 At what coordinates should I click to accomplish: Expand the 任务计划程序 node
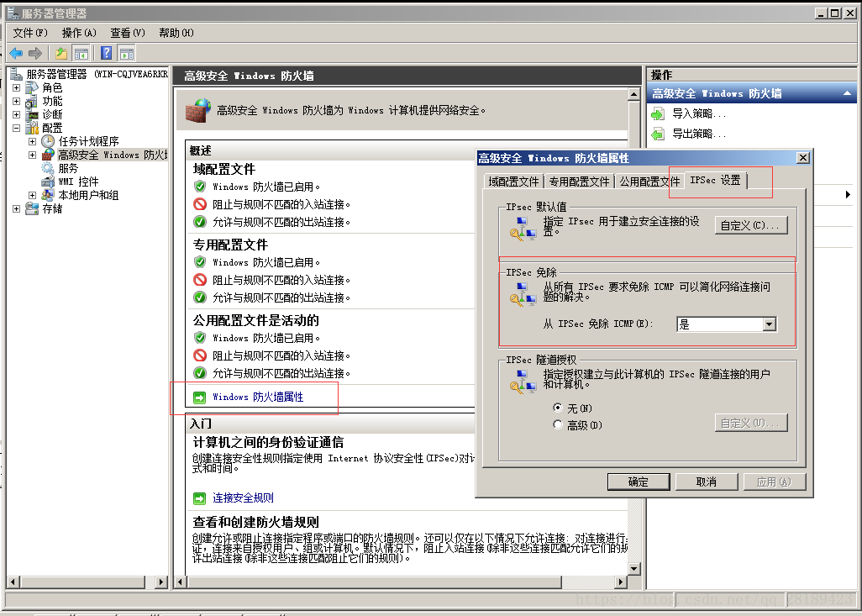[33, 141]
